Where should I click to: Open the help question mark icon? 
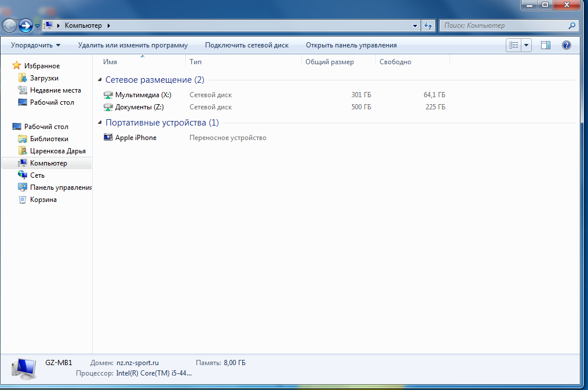coord(567,45)
